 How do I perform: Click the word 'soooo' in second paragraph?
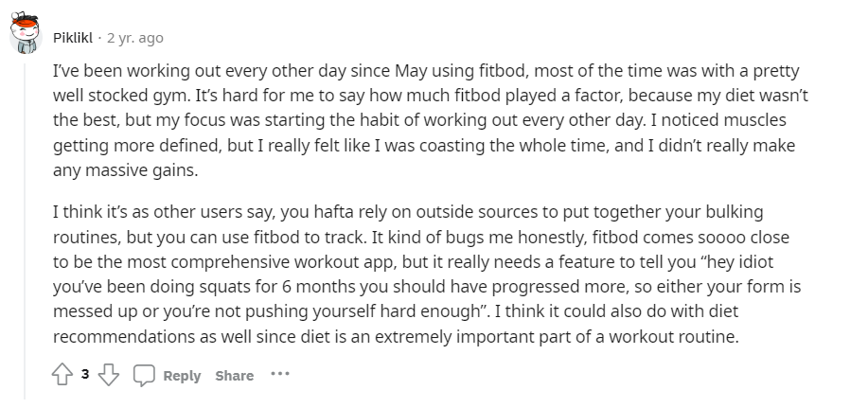(719, 237)
